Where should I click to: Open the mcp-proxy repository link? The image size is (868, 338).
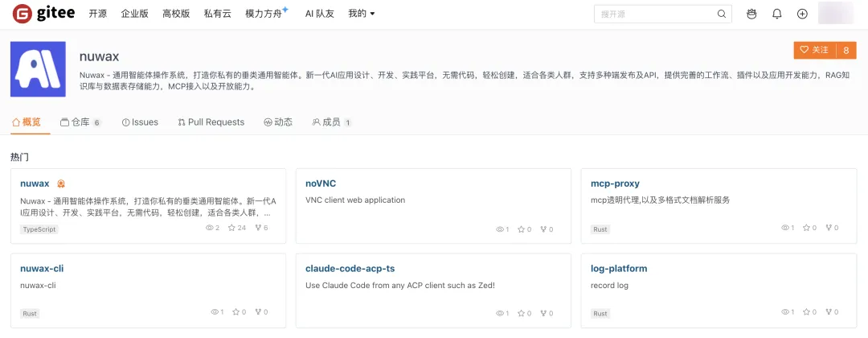tap(615, 183)
